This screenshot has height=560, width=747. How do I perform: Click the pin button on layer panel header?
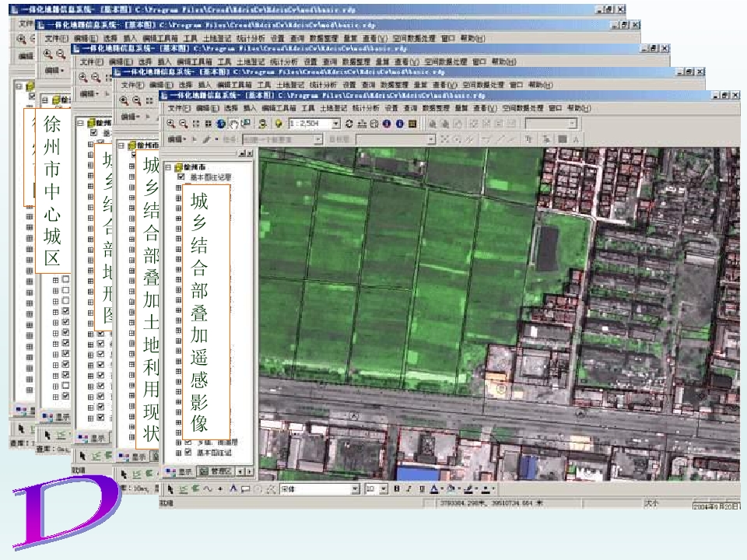(x=242, y=153)
